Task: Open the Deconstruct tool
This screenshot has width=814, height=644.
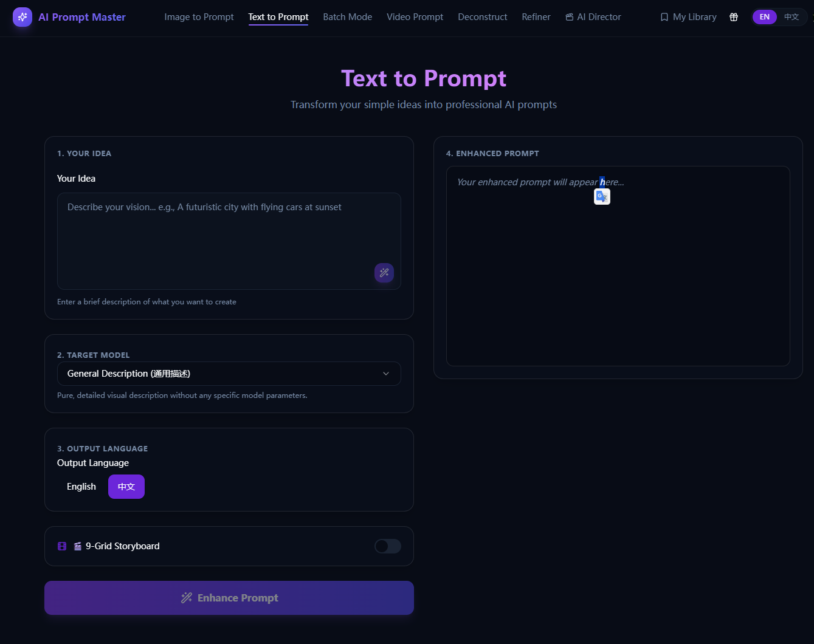Action: 482,17
